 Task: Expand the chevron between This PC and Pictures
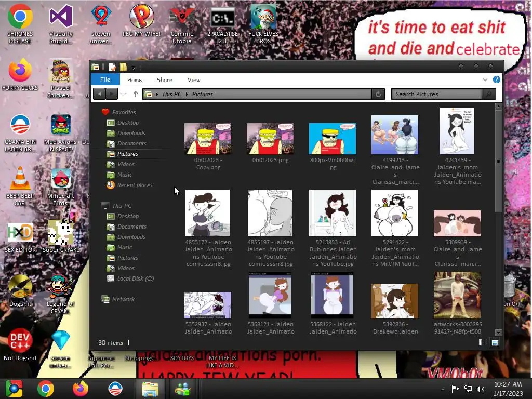point(187,94)
